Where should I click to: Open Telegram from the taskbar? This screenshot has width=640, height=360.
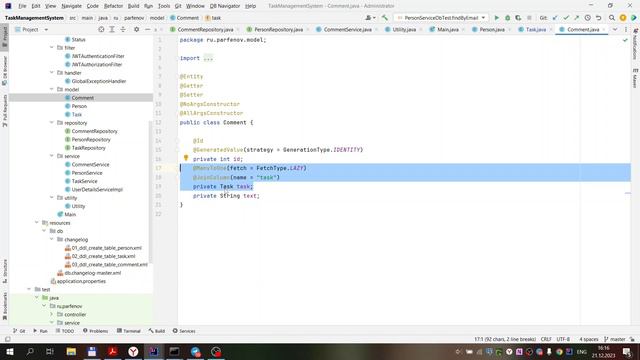[195, 351]
